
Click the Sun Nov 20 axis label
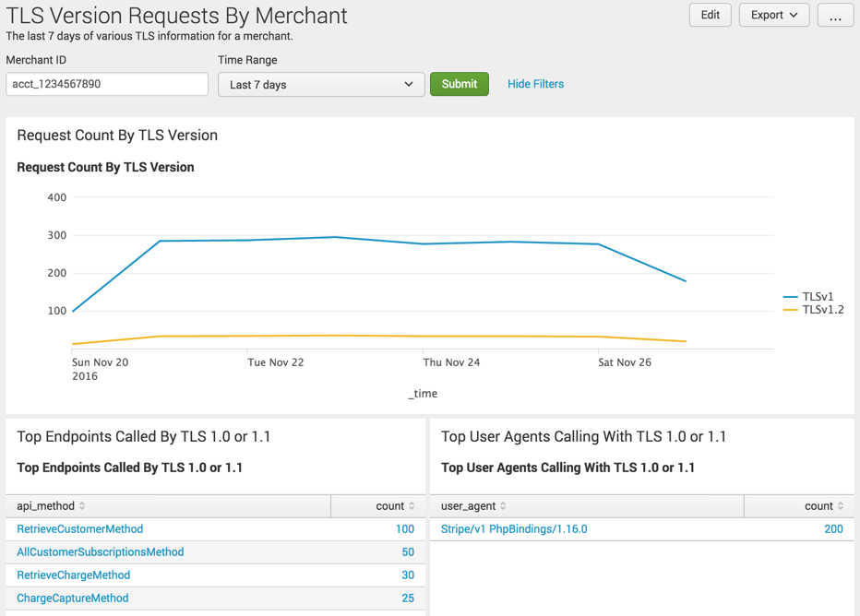(100, 369)
